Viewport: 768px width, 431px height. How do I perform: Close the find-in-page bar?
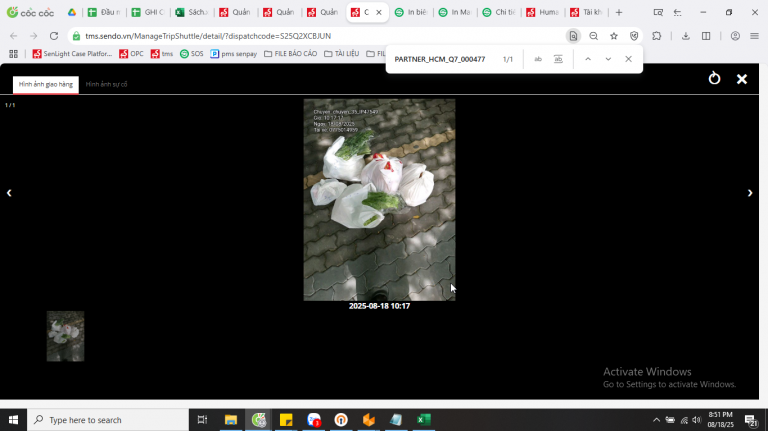628,59
